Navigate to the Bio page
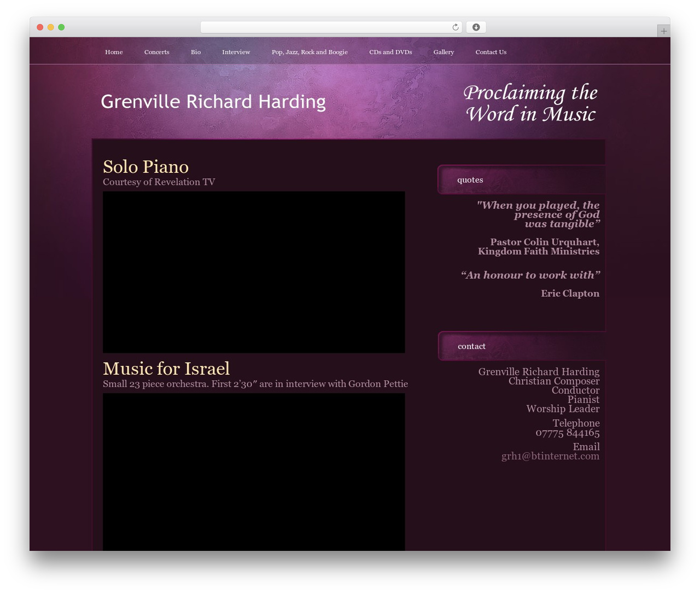This screenshot has width=700, height=593. point(196,52)
